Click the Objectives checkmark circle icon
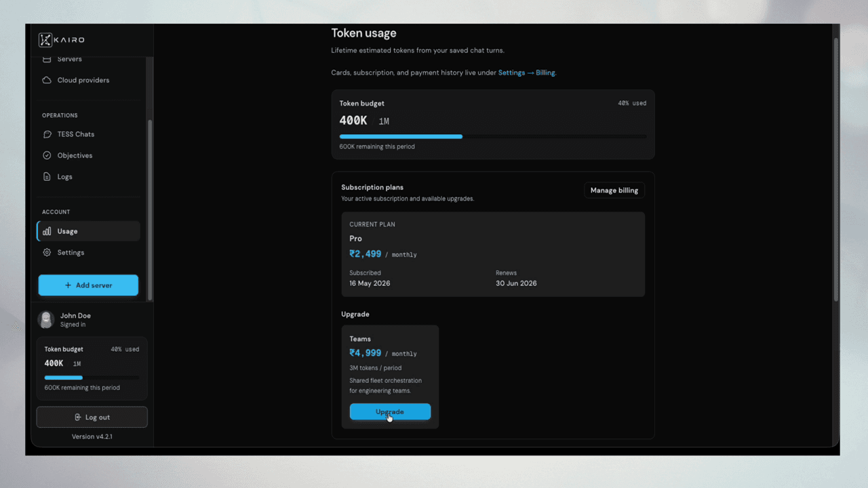 tap(47, 155)
